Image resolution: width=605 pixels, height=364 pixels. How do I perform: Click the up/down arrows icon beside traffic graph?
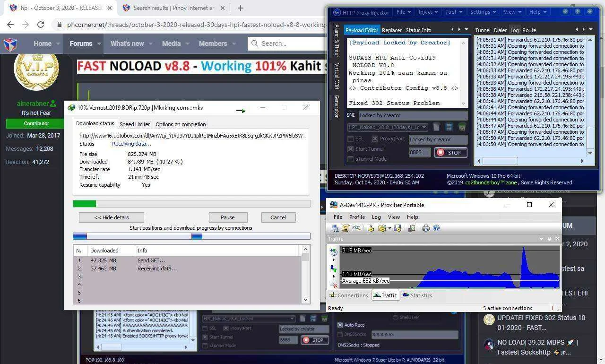point(334,269)
